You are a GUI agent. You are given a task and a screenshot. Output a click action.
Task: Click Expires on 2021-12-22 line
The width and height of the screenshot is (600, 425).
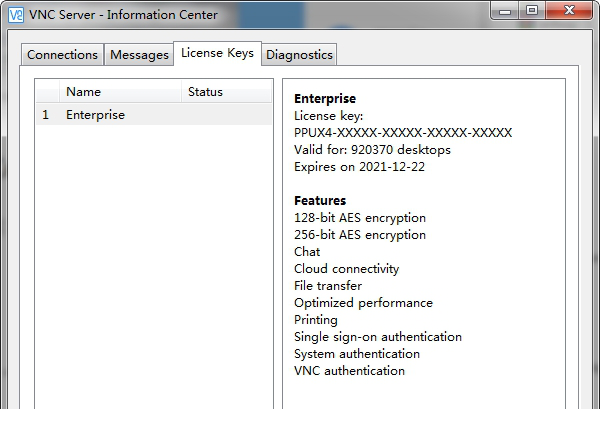click(x=359, y=167)
